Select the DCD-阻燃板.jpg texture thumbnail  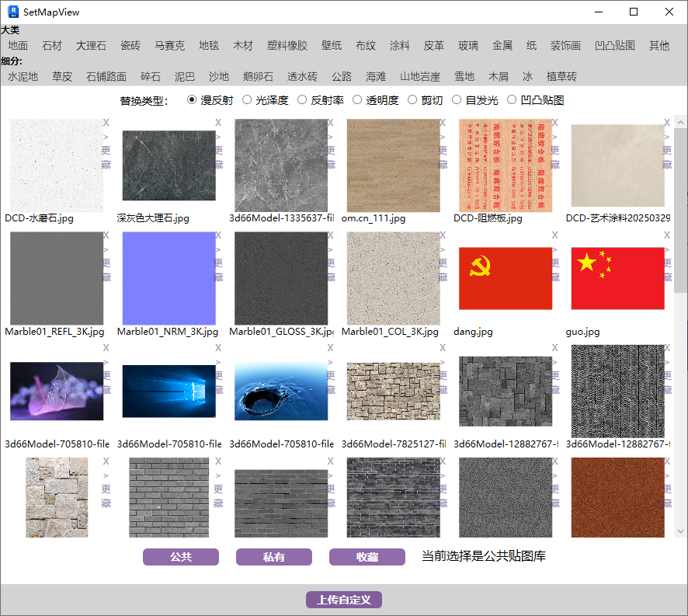tap(506, 165)
